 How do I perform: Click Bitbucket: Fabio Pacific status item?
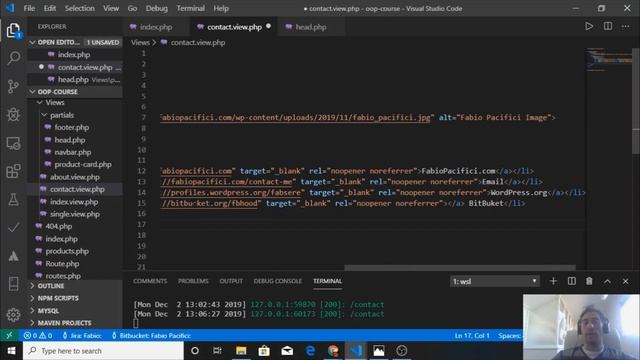[x=151, y=336]
